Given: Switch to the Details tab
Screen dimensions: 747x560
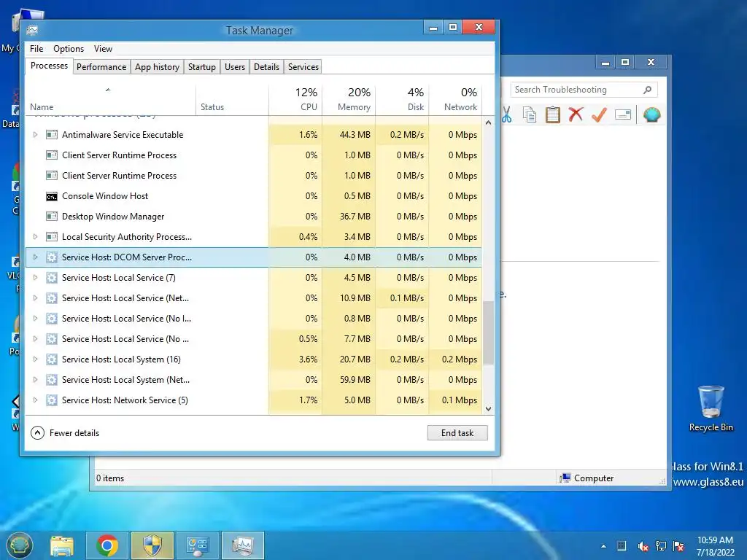Looking at the screenshot, I should coord(266,67).
